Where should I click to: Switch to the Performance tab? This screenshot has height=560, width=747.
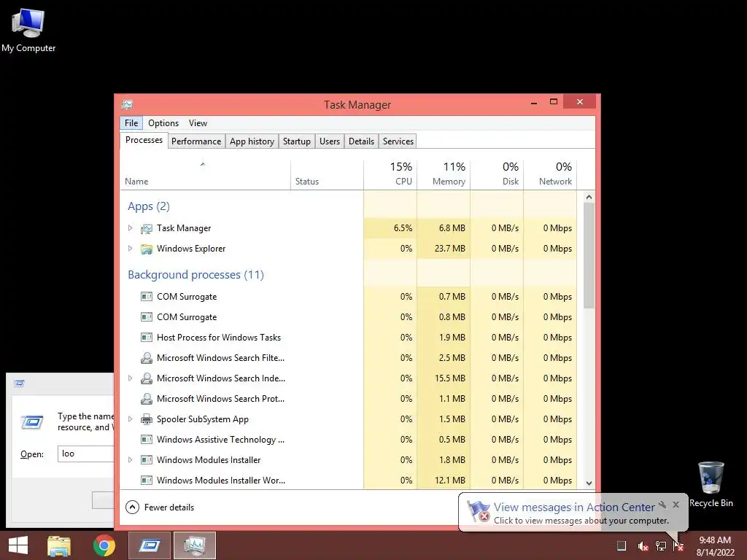pyautogui.click(x=196, y=141)
